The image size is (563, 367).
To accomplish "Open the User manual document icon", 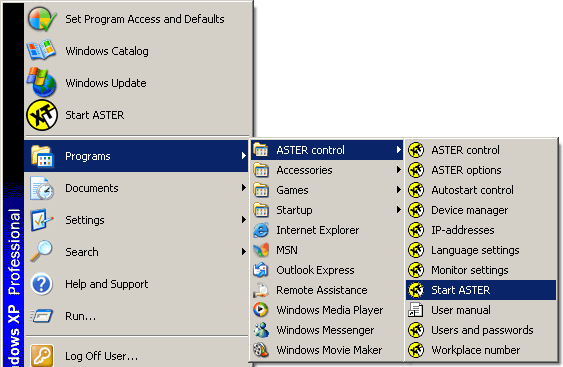I will coord(416,310).
